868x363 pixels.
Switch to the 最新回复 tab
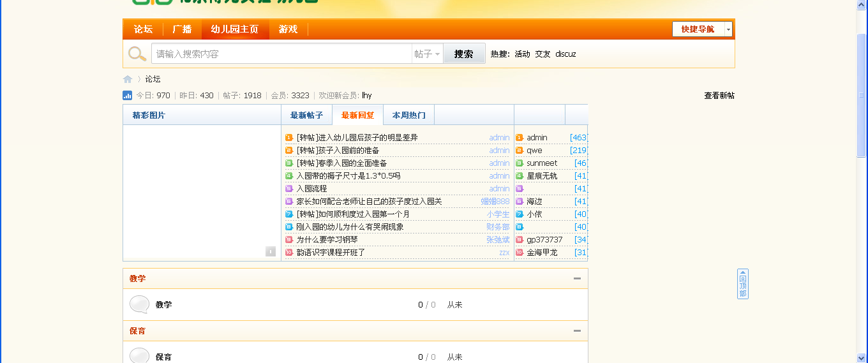357,115
